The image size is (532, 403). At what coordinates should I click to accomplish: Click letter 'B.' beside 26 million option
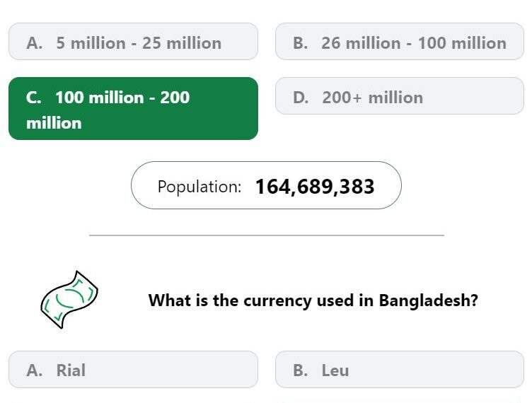tap(301, 43)
